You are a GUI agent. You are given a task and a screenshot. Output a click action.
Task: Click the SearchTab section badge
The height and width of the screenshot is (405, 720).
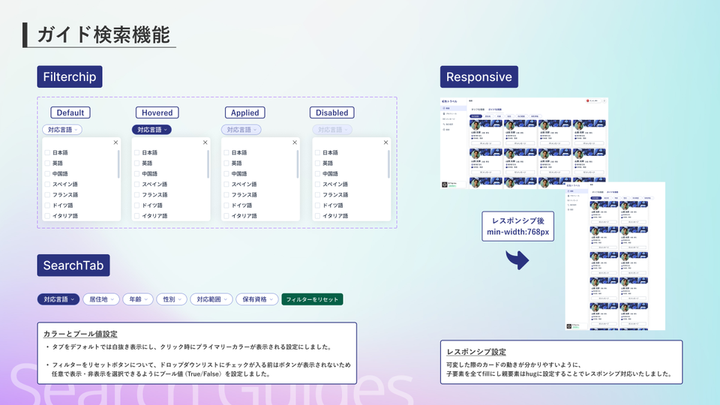point(73,265)
